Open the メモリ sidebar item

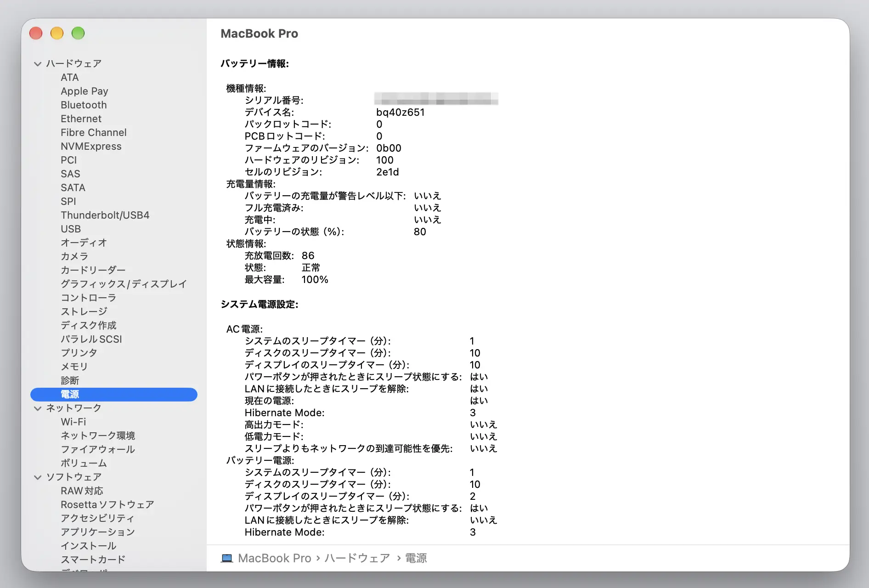coord(74,367)
